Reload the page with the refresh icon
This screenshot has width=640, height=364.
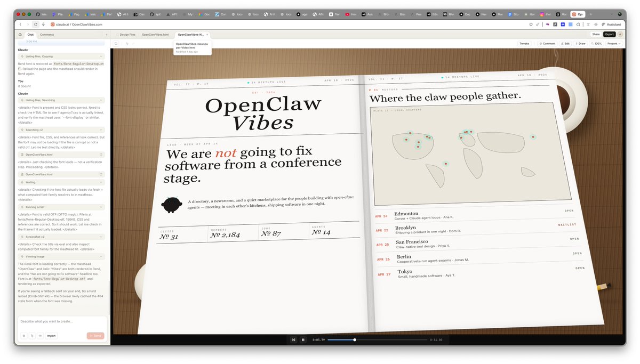coord(36,24)
